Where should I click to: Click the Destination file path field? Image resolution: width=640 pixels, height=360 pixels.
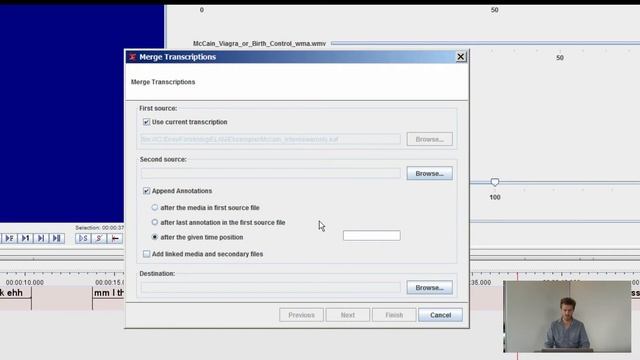271,287
